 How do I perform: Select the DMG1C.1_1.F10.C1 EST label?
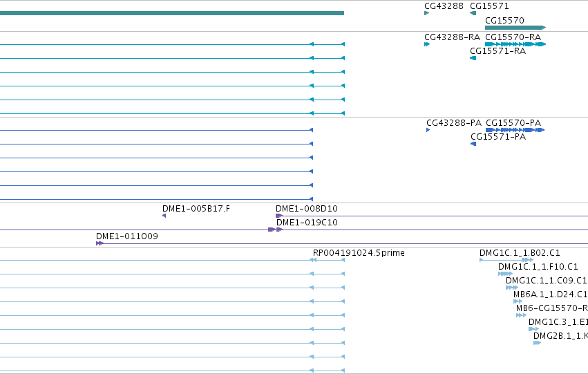click(x=538, y=267)
